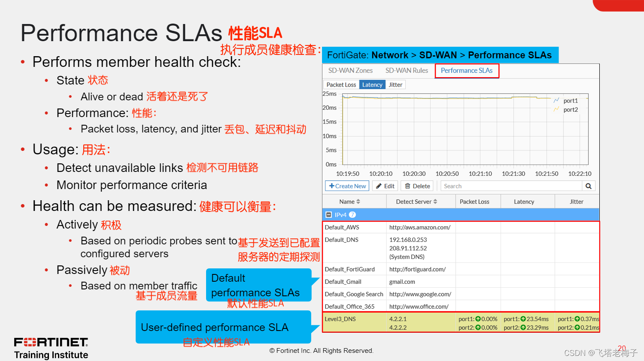This screenshot has width=644, height=361.
Task: Click the FortiGate Network SD-WAN breadcrumb banner
Action: pyautogui.click(x=440, y=55)
